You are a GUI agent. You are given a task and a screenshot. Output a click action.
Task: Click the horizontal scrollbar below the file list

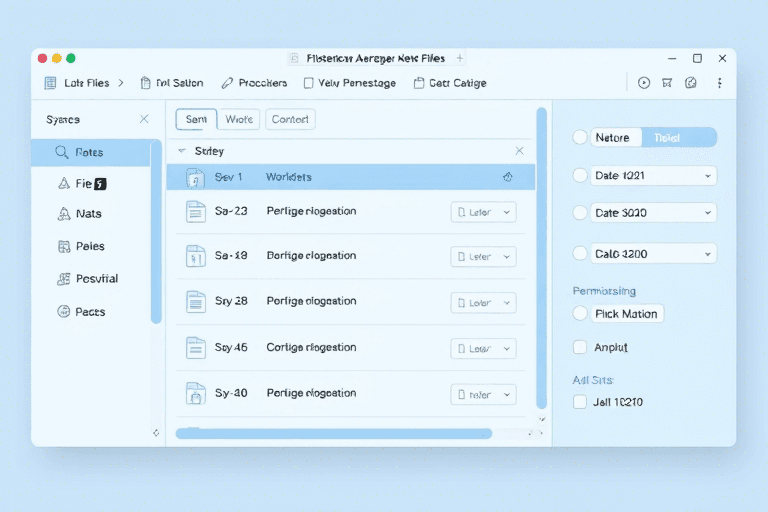[333, 434]
